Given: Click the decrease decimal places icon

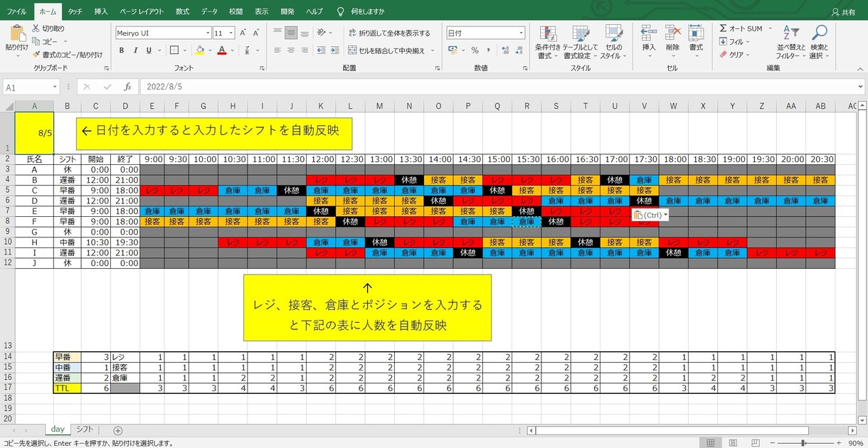Looking at the screenshot, I should (x=519, y=50).
